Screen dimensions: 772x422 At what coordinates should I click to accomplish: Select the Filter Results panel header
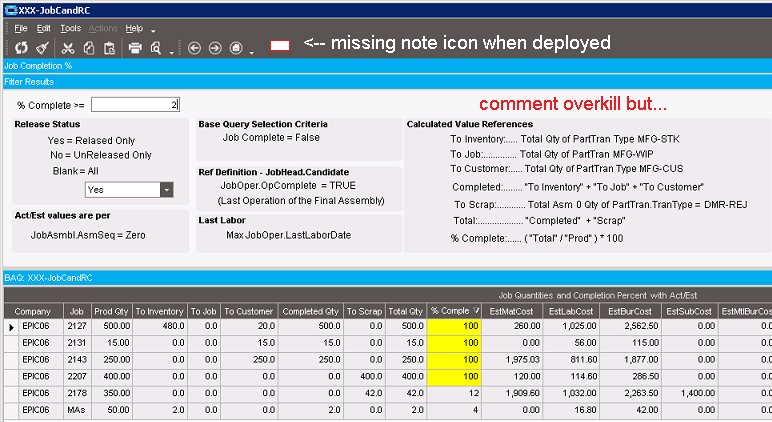(387, 82)
